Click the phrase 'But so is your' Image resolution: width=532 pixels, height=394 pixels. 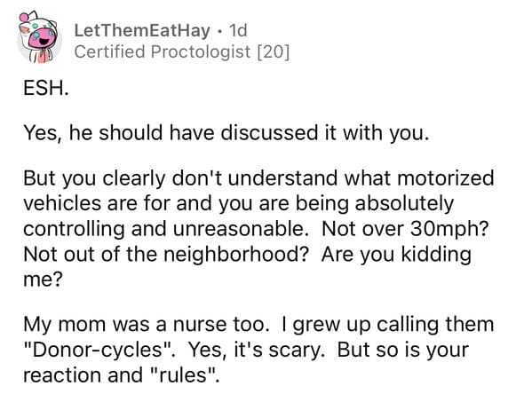[x=402, y=351]
